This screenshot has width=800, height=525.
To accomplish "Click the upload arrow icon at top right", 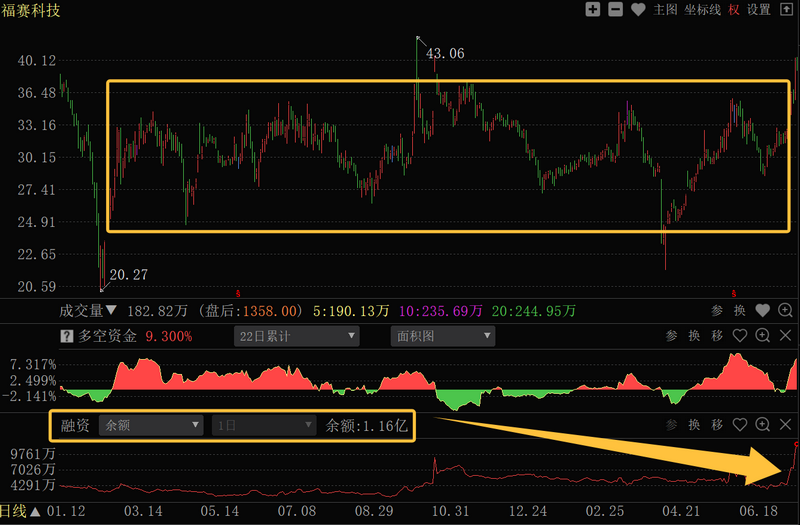I will [x=786, y=10].
